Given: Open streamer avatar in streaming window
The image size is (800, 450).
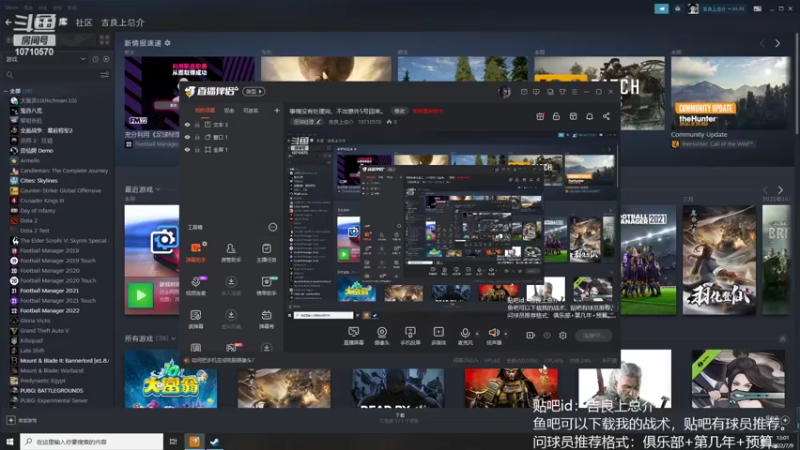Looking at the screenshot, I should (x=505, y=92).
